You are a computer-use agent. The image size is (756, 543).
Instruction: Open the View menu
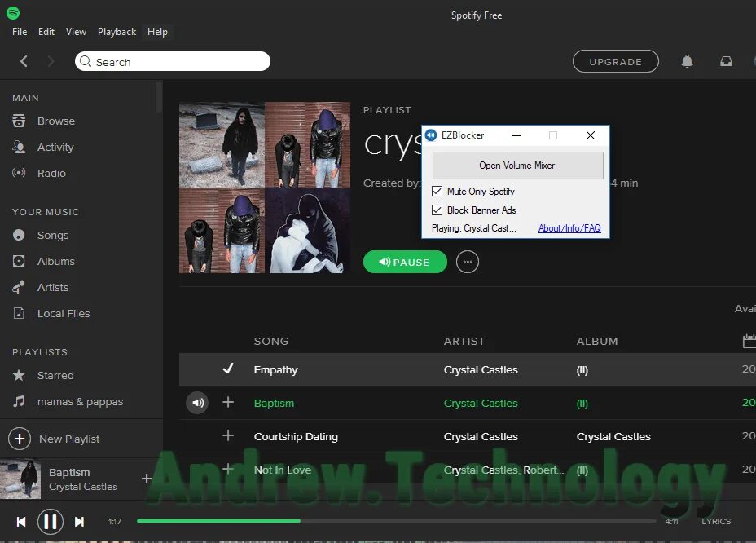[x=77, y=32]
